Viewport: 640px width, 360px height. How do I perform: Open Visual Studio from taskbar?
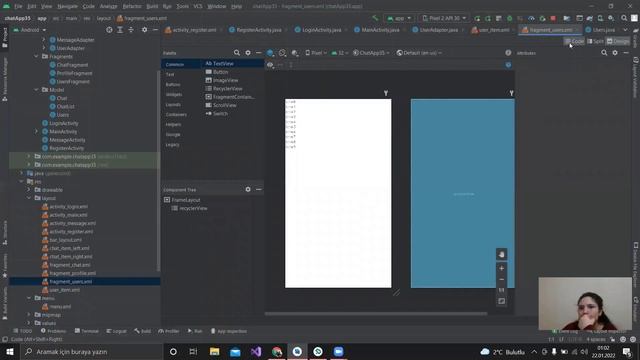(256, 351)
